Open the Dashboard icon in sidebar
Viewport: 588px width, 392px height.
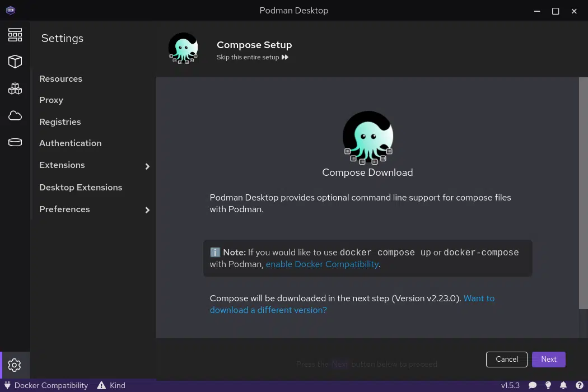15,35
